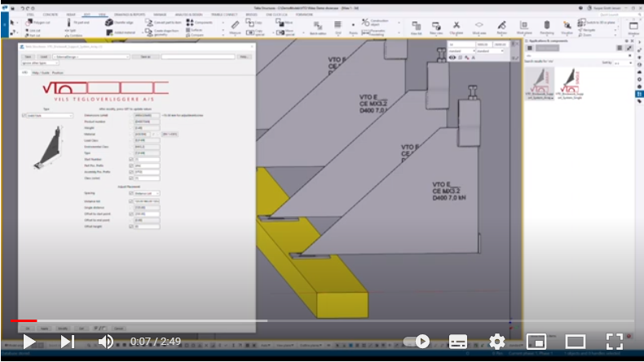Open the Window tool
Viewport: 644px width, 362px height.
tap(633, 28)
